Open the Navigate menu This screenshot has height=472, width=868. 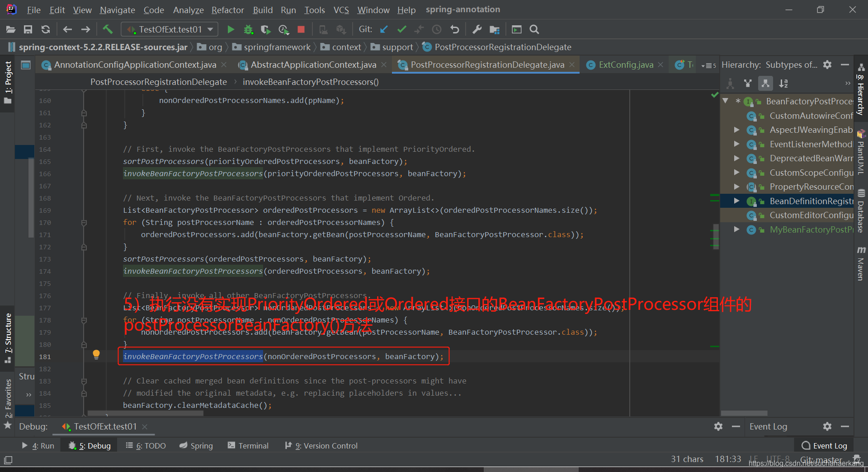pos(118,10)
